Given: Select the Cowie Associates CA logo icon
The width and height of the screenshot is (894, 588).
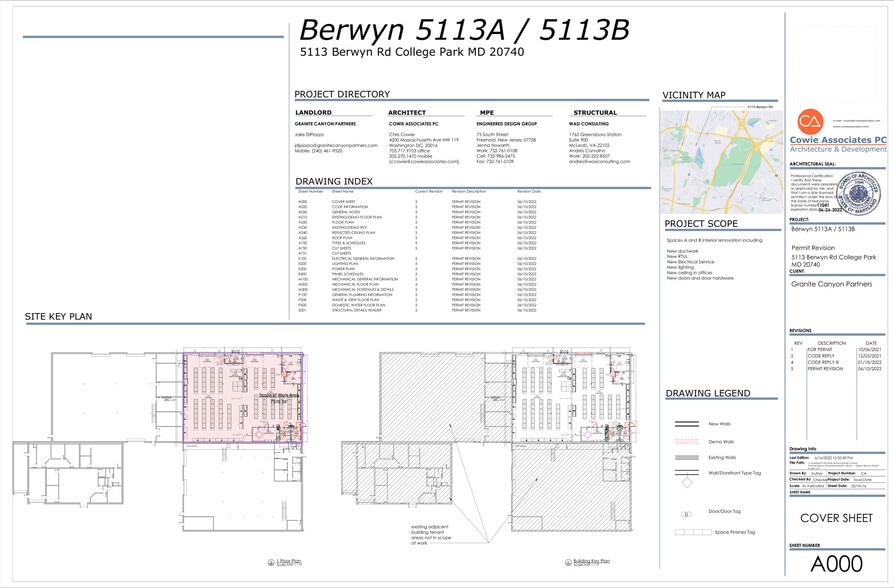Looking at the screenshot, I should click(809, 122).
